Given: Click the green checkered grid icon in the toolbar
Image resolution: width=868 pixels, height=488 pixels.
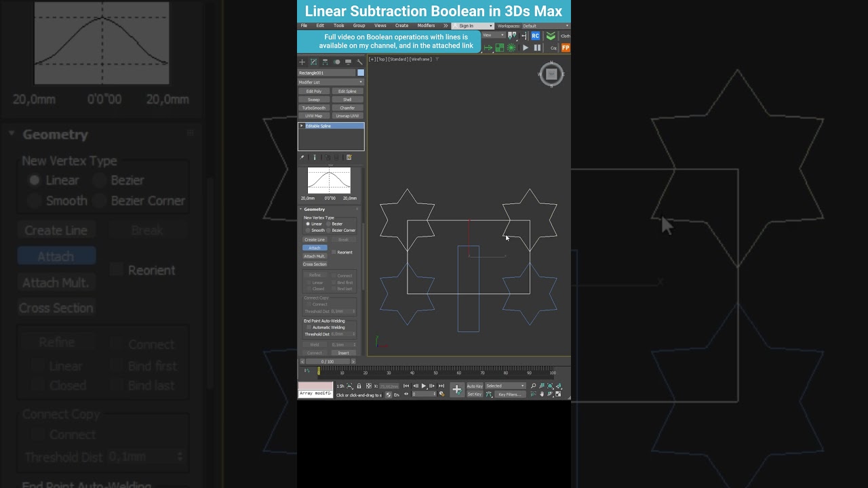Looking at the screenshot, I should [x=500, y=47].
